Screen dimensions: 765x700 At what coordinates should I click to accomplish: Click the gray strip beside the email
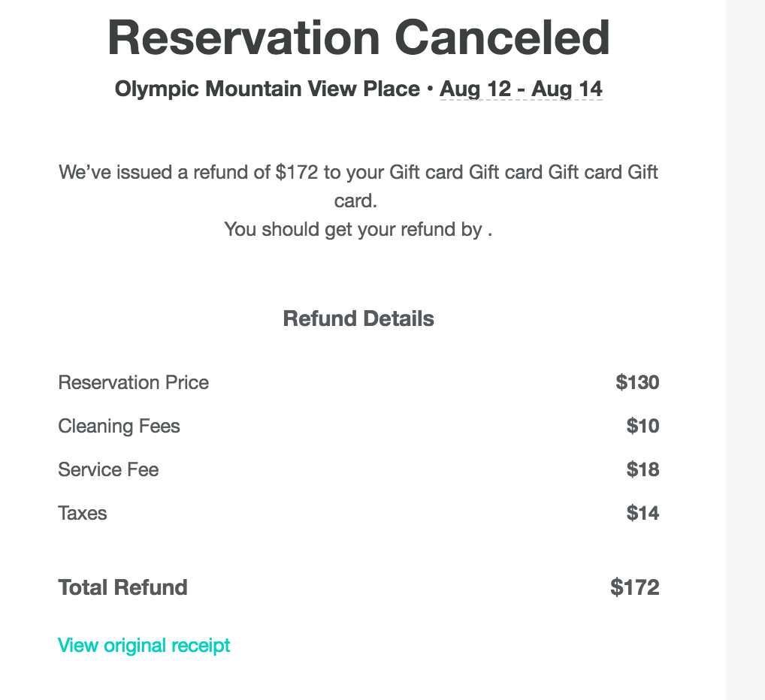(x=745, y=350)
